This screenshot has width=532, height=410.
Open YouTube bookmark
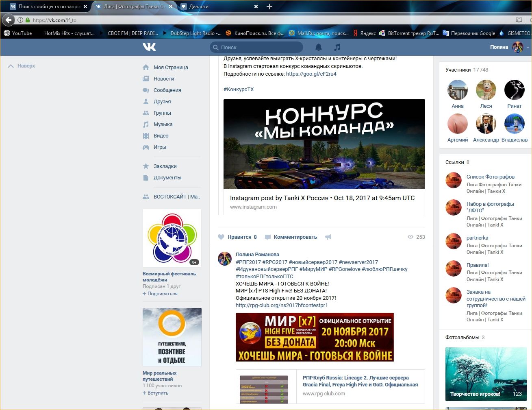(18, 33)
